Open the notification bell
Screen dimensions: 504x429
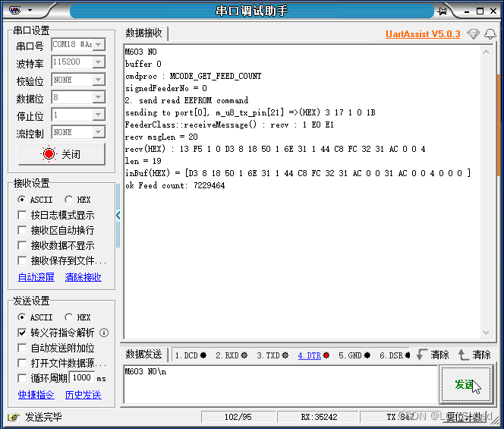pos(490,33)
